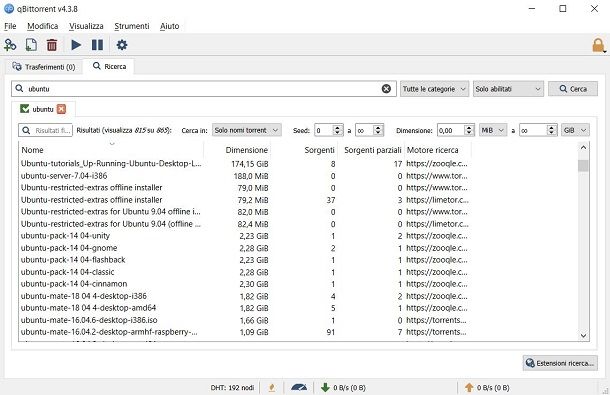Viewport: 610px width, 395px height.
Task: Resume torrents play icon
Action: coord(76,45)
